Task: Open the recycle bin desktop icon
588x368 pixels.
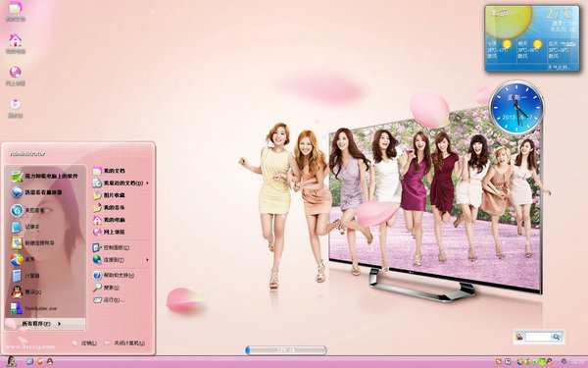Action: pos(16,108)
